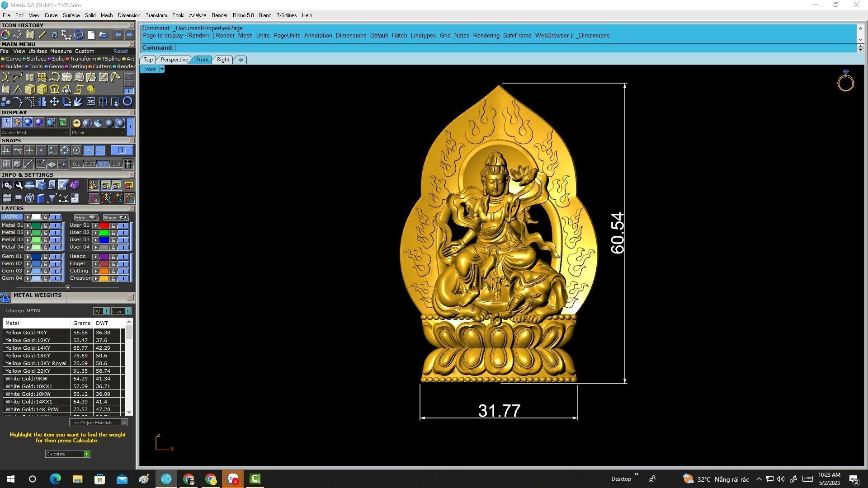Select the blue ring circle tool
The height and width of the screenshot is (488, 868).
127,102
